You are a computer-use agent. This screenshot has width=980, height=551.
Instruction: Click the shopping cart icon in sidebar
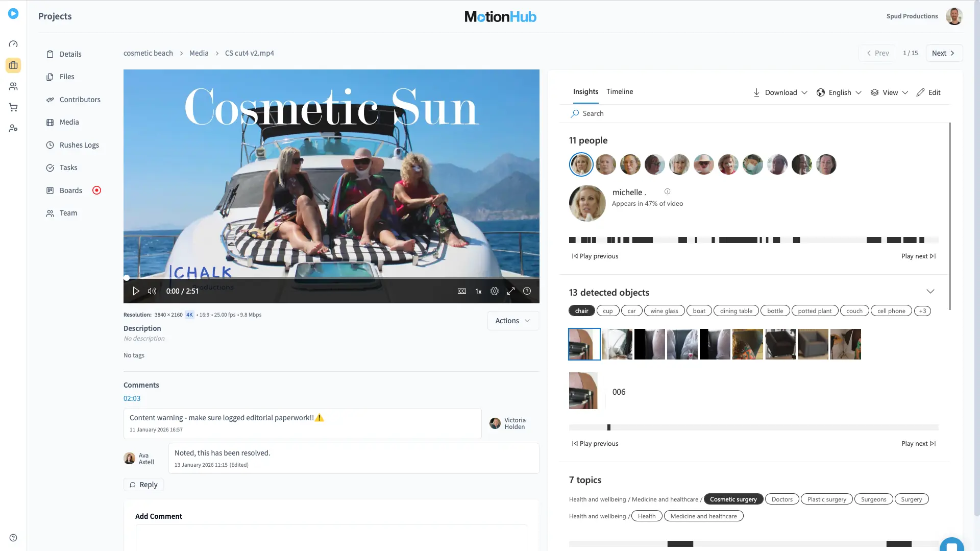pos(13,107)
